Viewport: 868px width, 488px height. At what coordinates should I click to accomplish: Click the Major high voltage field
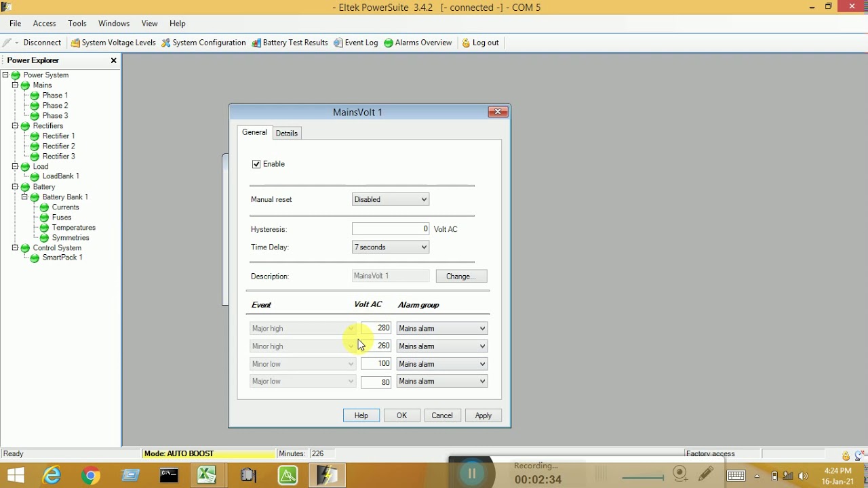376,328
